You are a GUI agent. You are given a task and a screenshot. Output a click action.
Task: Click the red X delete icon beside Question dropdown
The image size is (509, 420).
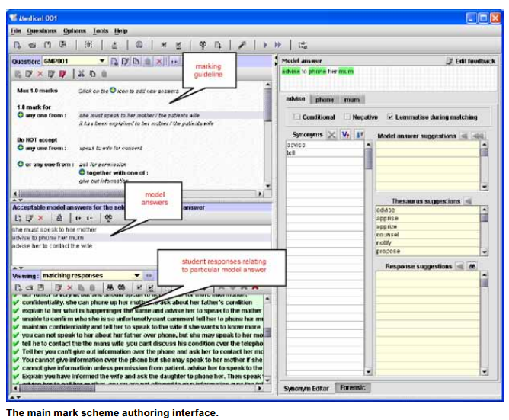[159, 62]
